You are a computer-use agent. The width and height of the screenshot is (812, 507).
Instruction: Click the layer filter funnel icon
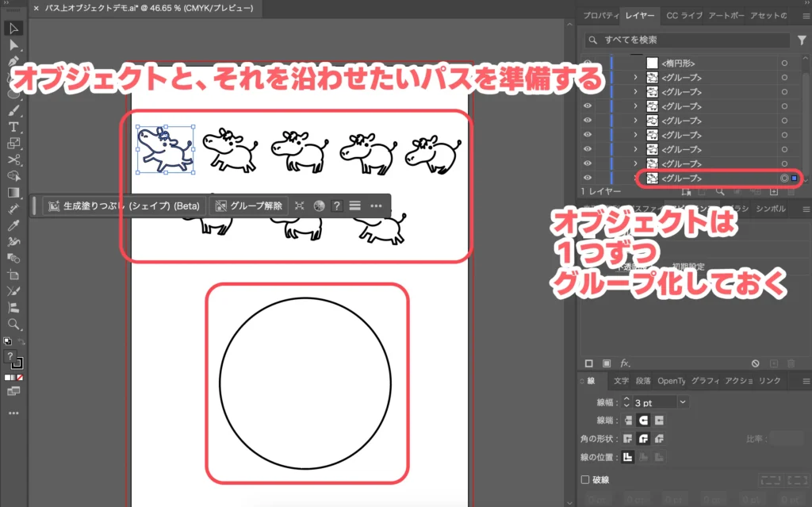(802, 40)
